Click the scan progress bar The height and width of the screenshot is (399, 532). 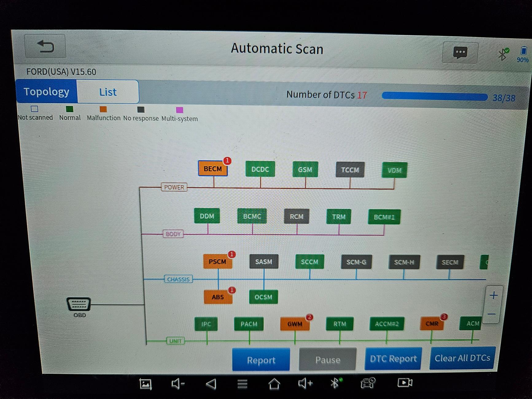click(x=434, y=97)
